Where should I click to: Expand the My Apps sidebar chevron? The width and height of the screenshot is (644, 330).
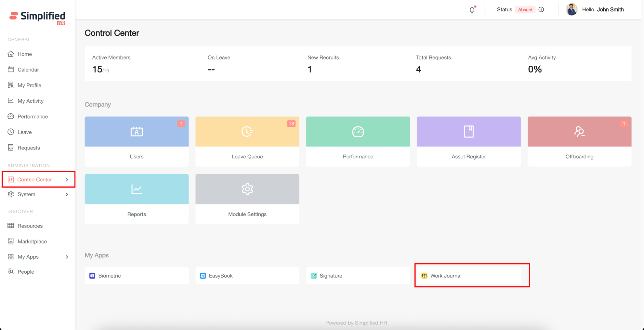pyautogui.click(x=67, y=257)
